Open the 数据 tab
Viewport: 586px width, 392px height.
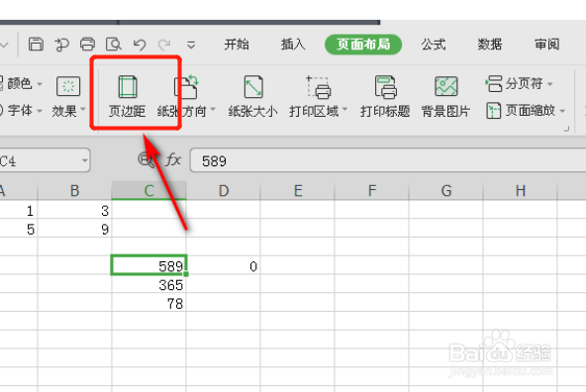pos(490,45)
